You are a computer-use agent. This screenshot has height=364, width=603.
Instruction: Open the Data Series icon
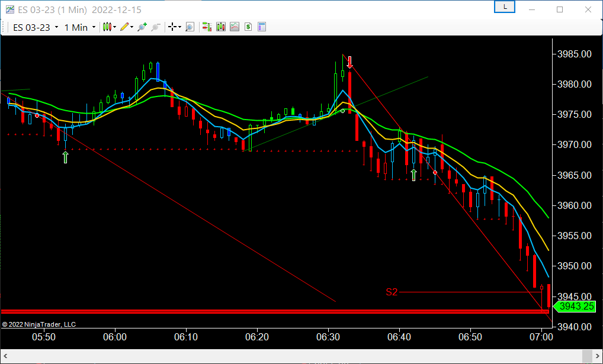click(x=221, y=27)
